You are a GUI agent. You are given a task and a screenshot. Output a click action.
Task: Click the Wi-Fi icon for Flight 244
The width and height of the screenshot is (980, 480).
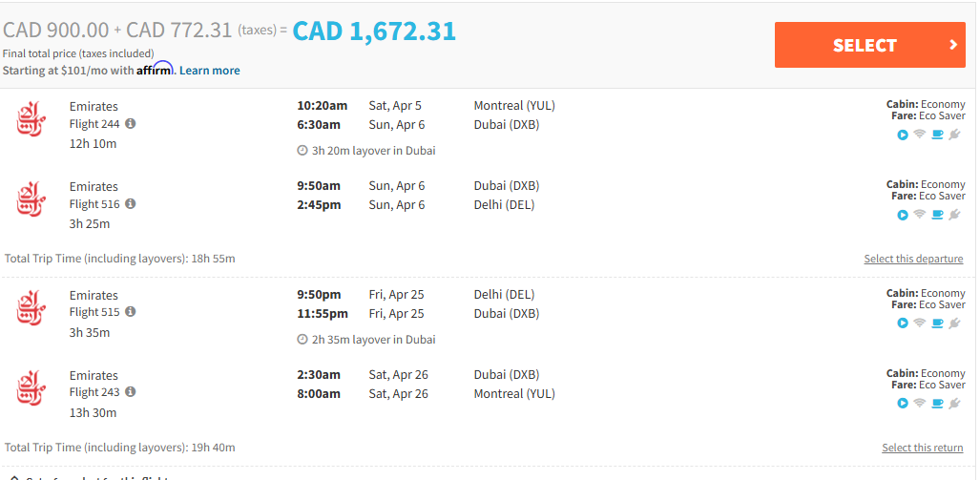tap(920, 135)
